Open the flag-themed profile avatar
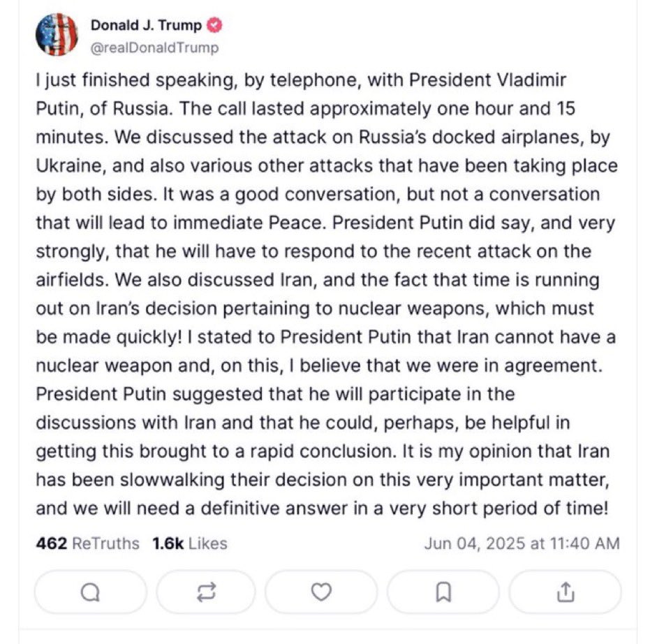 (x=57, y=35)
